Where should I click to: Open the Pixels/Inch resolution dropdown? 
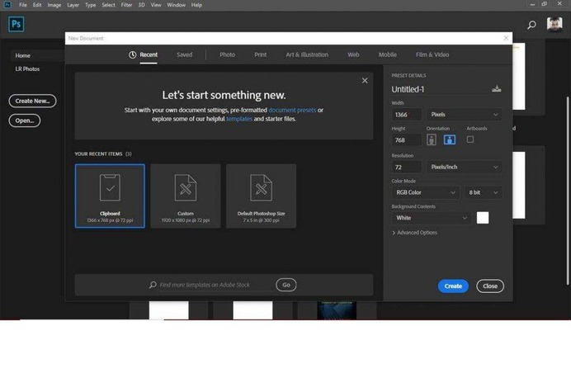(465, 167)
